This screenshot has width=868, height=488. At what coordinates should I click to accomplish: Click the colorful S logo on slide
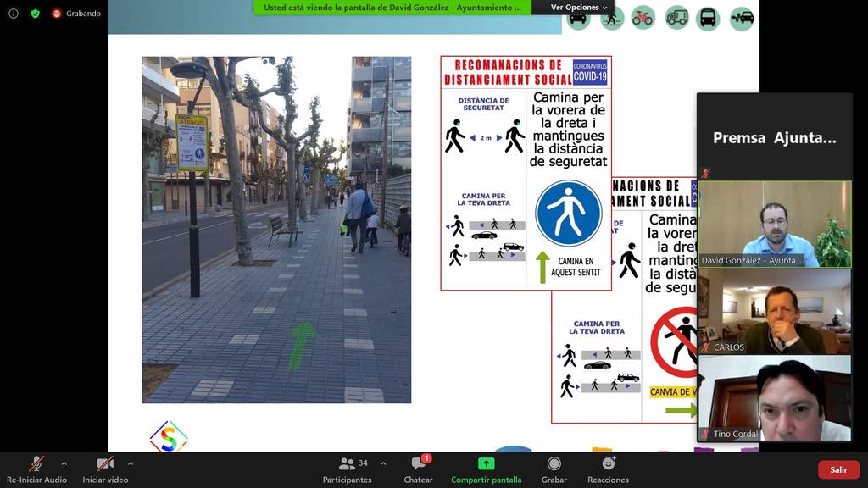tap(169, 436)
